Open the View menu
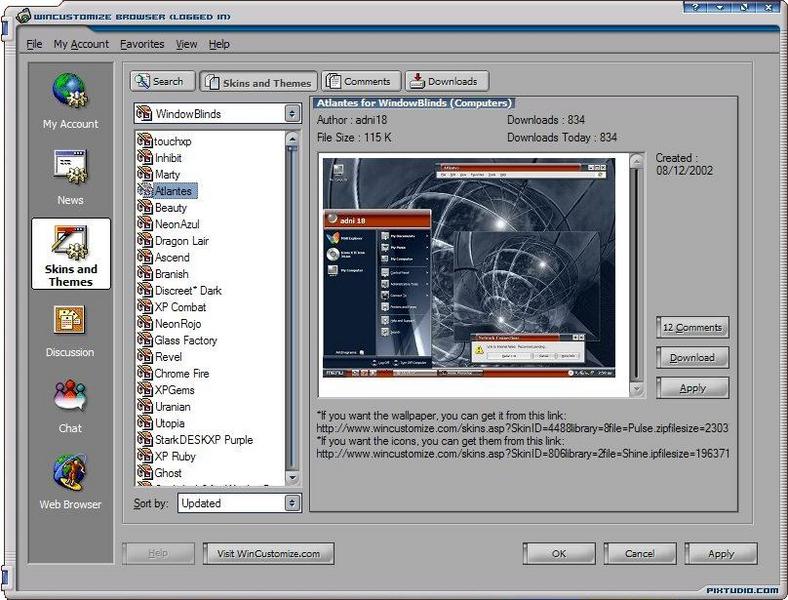Image resolution: width=788 pixels, height=600 pixels. click(186, 44)
